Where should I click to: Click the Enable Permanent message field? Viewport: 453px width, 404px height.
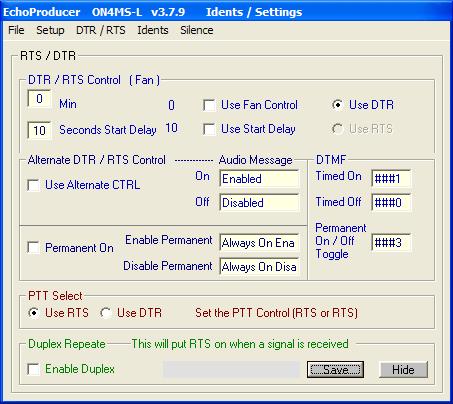[259, 242]
